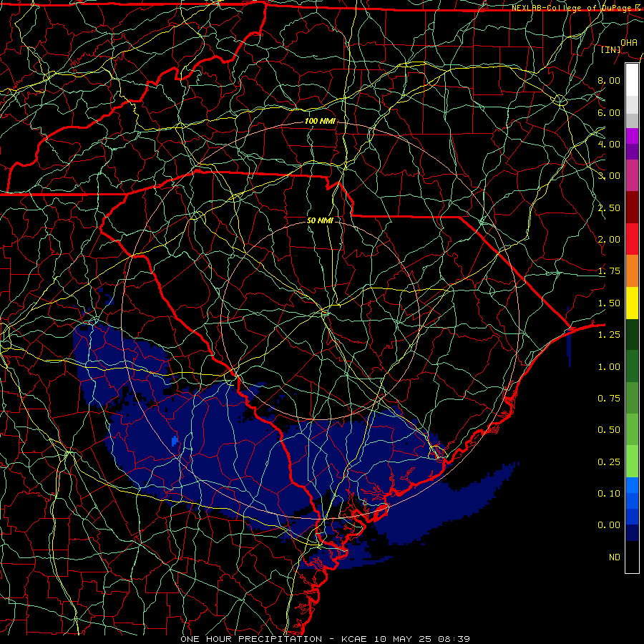Click the 2.50 legend value
The image size is (644, 644).
click(x=609, y=208)
